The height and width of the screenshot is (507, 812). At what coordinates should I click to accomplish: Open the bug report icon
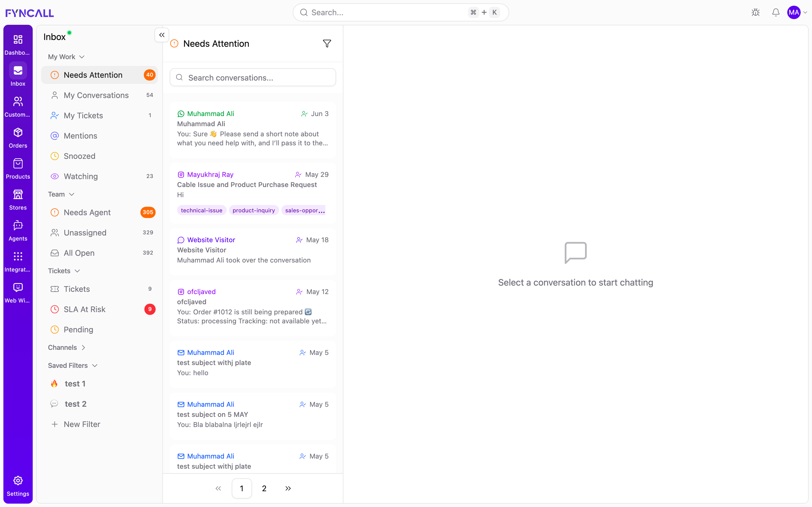click(756, 12)
